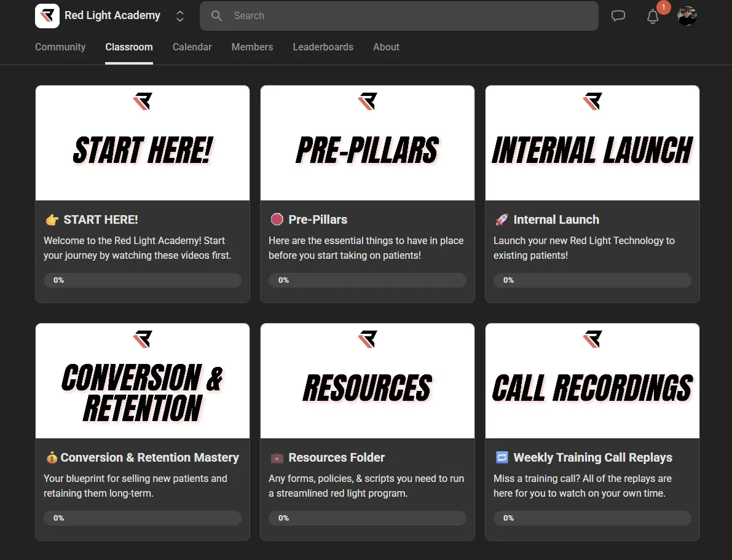Click the blue repeat arrows Replays icon

tap(502, 457)
